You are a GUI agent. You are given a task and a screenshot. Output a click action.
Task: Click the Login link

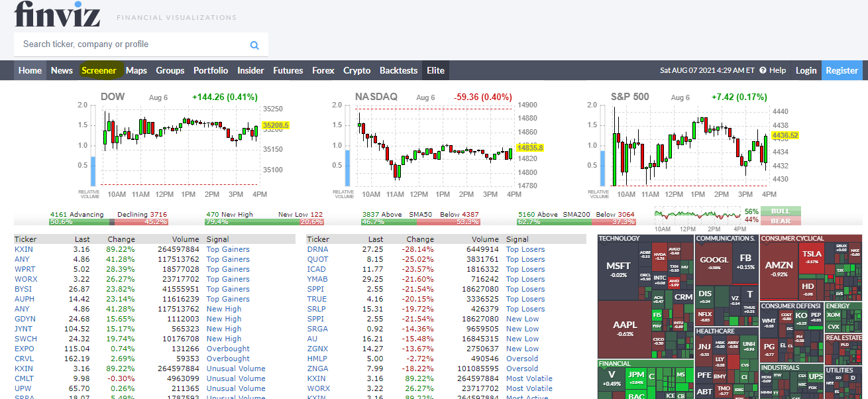(806, 70)
